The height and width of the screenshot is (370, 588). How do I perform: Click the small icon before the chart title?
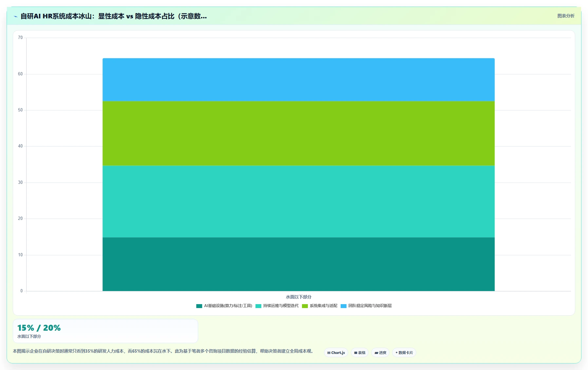[15, 16]
